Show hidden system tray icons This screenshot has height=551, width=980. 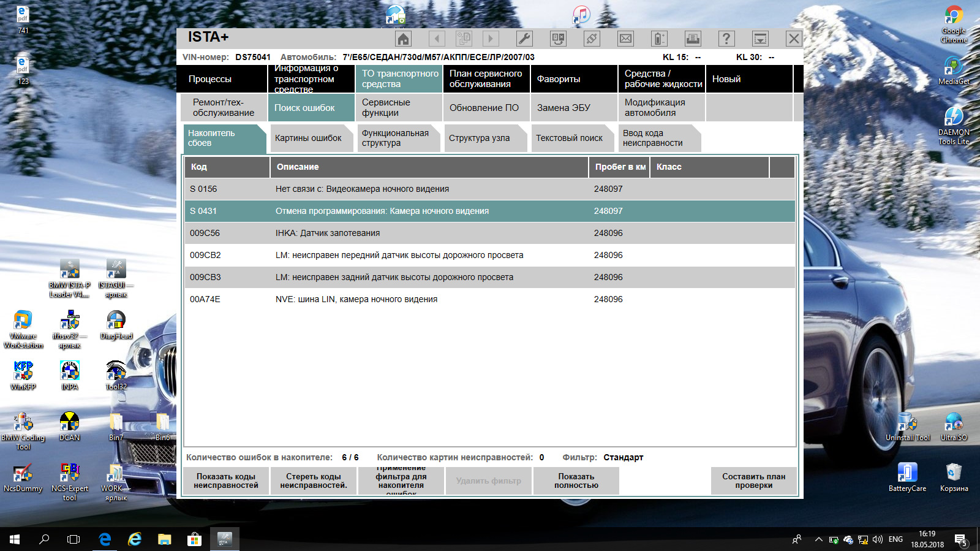(818, 539)
